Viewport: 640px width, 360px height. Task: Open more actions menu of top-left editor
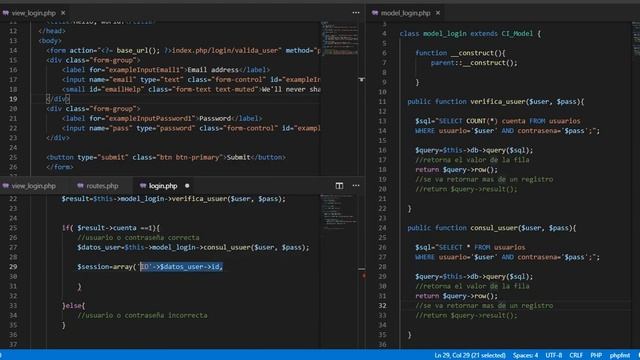(x=356, y=13)
